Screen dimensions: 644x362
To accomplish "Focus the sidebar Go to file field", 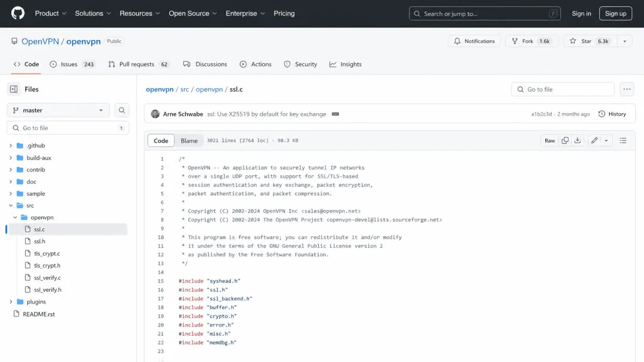I will pos(68,128).
